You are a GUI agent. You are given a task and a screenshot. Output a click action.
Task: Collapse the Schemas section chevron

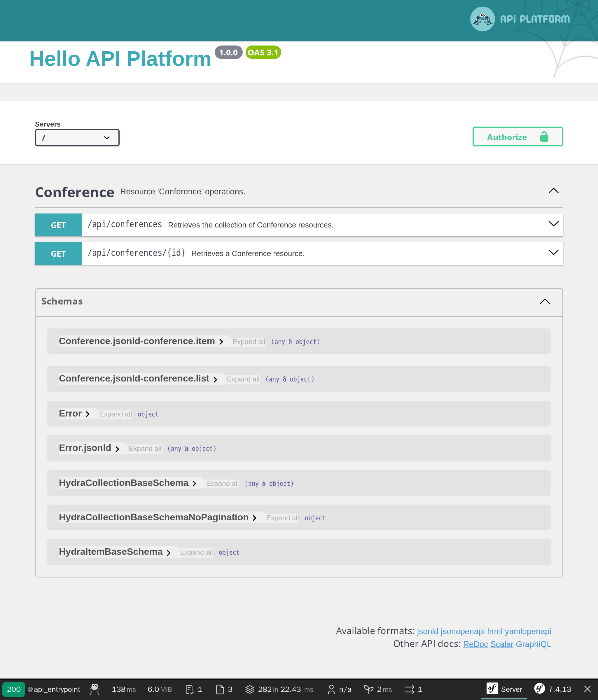pyautogui.click(x=545, y=301)
